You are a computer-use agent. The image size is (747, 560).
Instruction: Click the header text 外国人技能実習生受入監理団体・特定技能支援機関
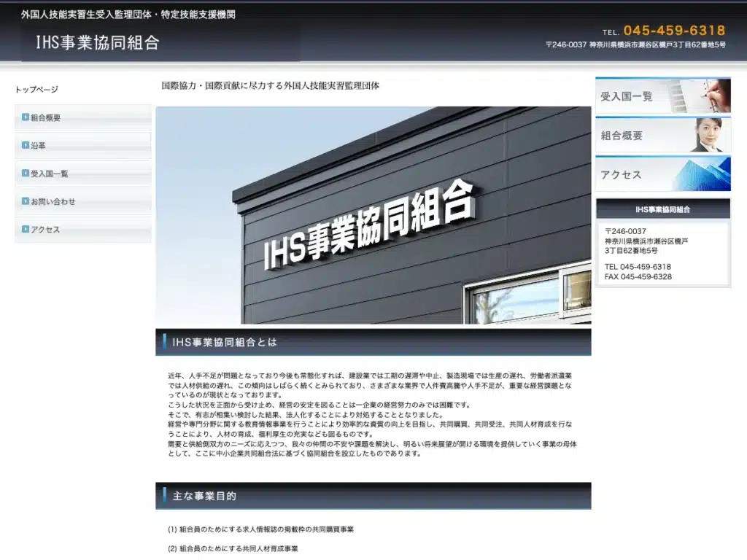128,15
